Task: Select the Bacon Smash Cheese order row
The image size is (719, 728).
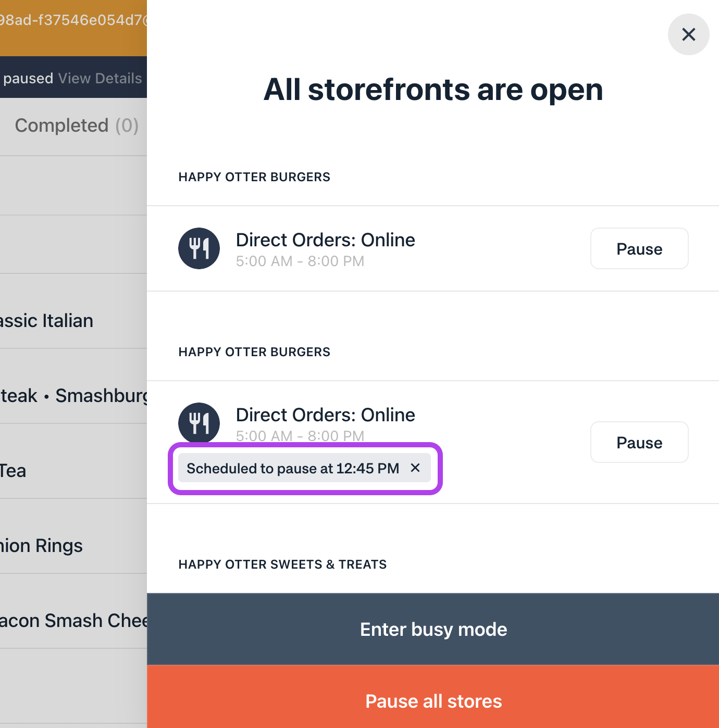Action: (x=73, y=621)
